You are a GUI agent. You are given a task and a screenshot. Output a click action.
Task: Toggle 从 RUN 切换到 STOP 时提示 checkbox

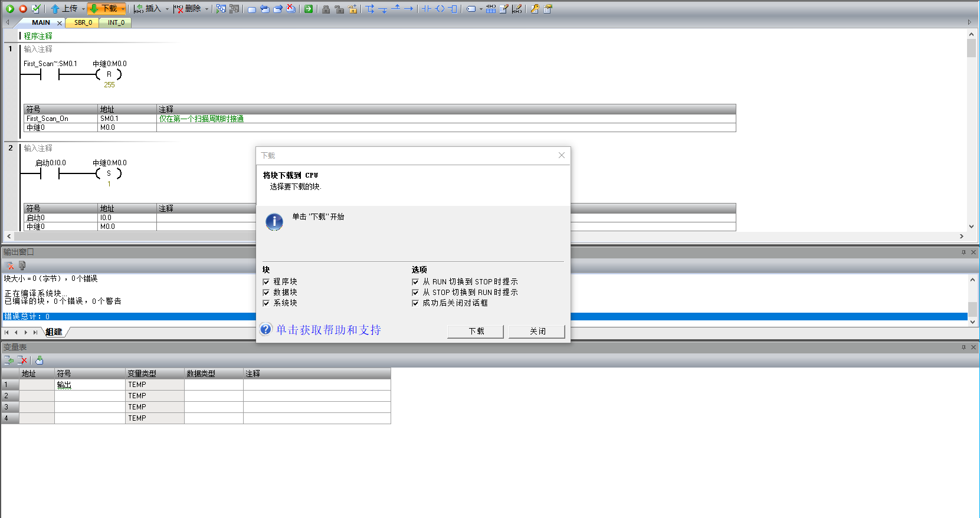tap(415, 282)
